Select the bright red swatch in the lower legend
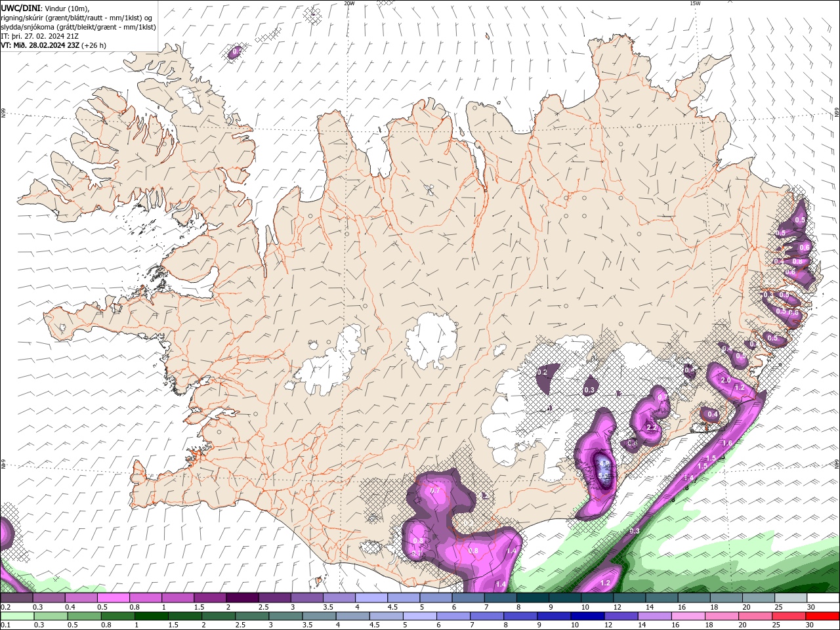 [824, 616]
